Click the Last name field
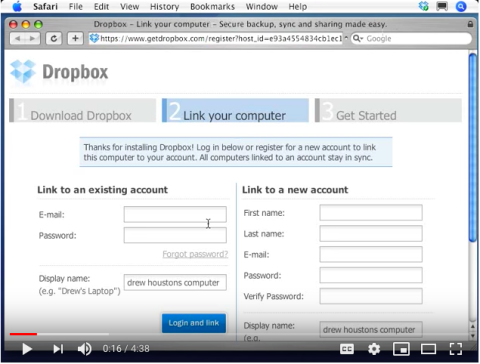Image resolution: width=480 pixels, height=364 pixels. coord(371,234)
